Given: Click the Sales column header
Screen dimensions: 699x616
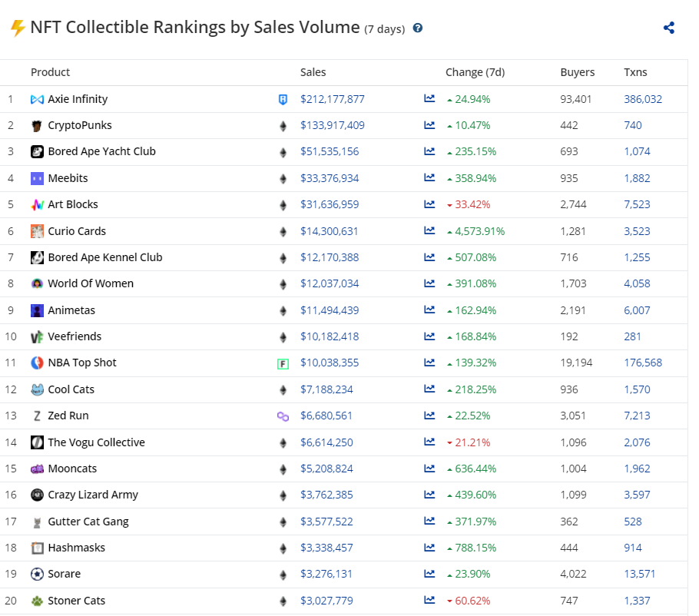Looking at the screenshot, I should click(x=313, y=72).
